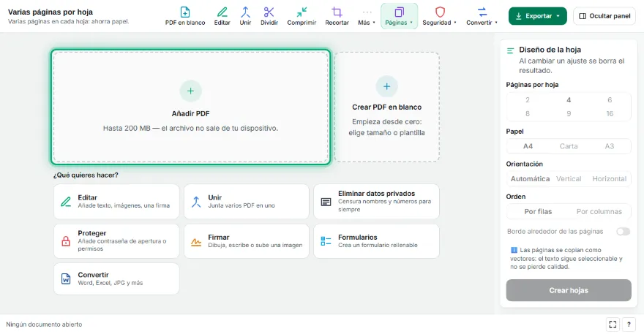
Task: Set order to Por columnas
Action: pyautogui.click(x=599, y=212)
